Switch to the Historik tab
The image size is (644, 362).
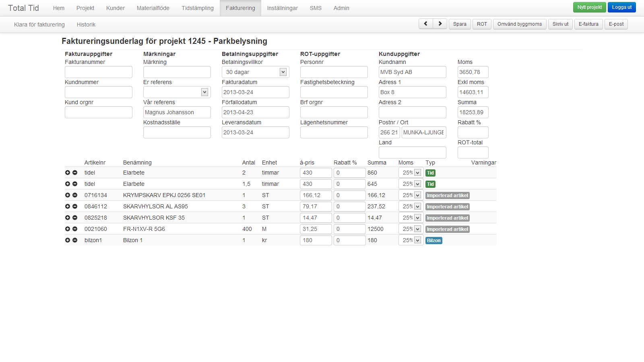click(86, 25)
